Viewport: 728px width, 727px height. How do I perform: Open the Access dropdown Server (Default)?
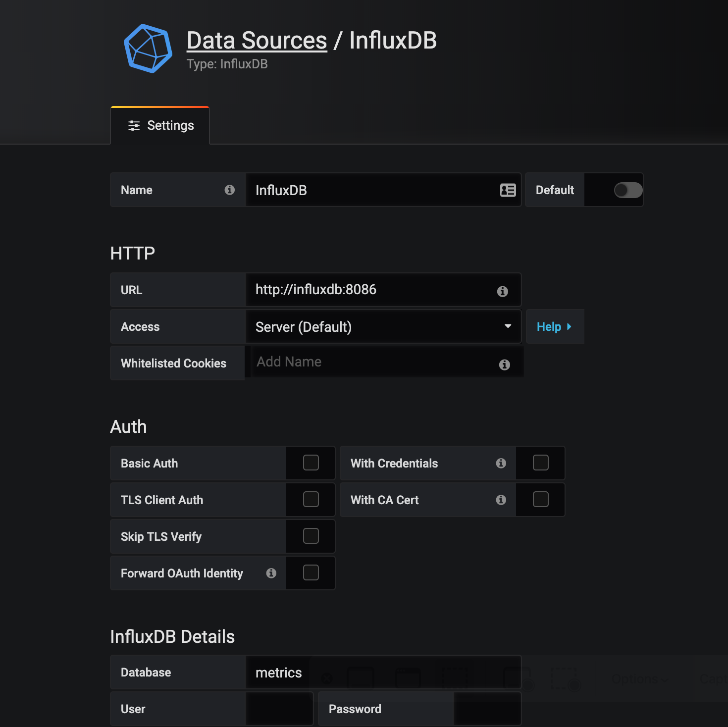[383, 327]
